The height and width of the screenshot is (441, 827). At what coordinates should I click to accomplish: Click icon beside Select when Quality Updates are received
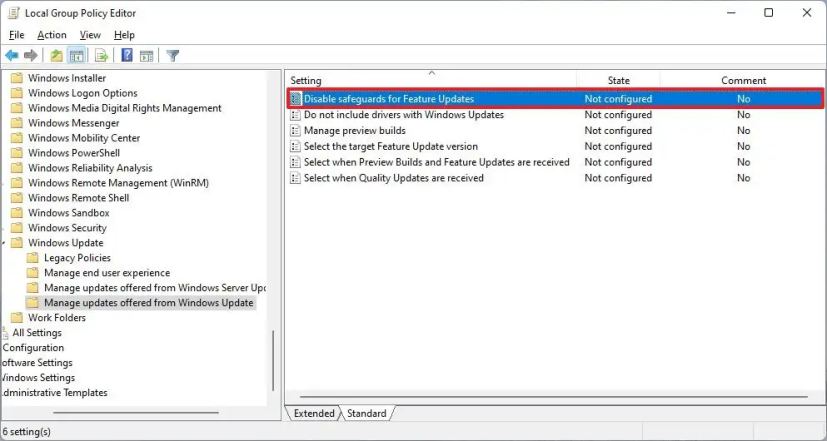tap(295, 178)
